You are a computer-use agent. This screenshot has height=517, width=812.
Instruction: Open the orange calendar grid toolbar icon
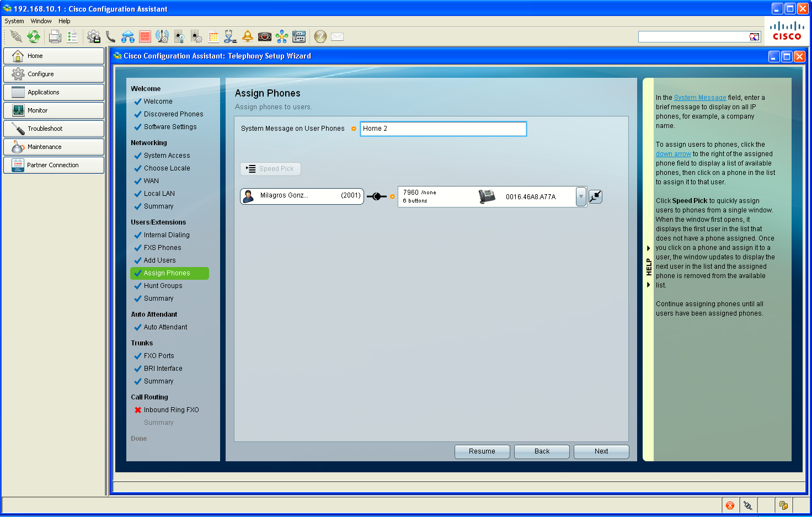tap(213, 36)
